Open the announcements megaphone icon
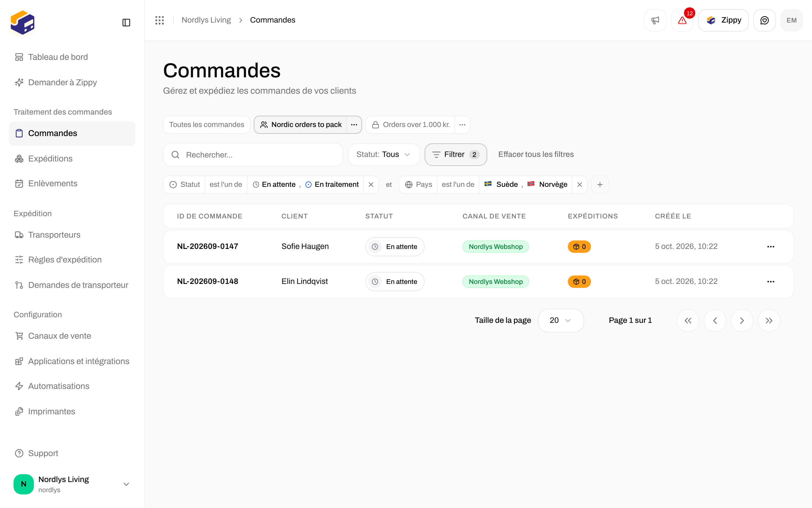Screen dimensions: 812x508 click(655, 20)
